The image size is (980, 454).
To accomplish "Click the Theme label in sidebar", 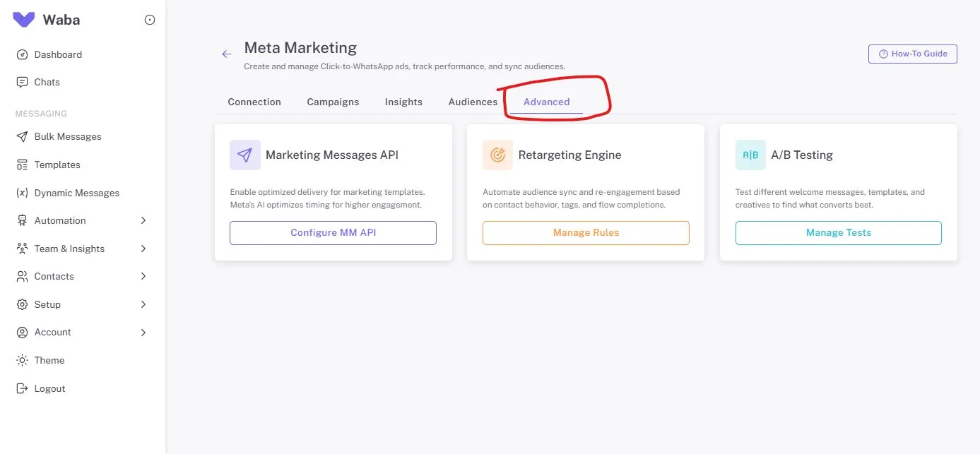I will tap(49, 360).
